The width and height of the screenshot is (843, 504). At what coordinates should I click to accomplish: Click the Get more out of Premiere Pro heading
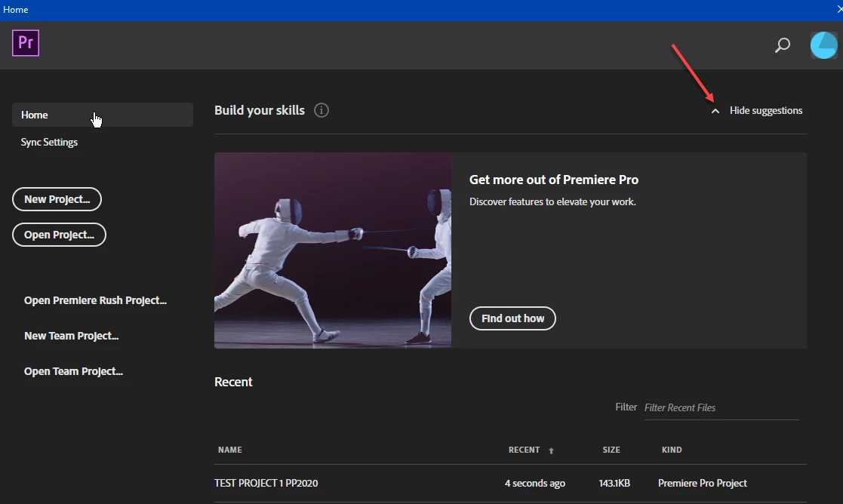click(x=554, y=180)
